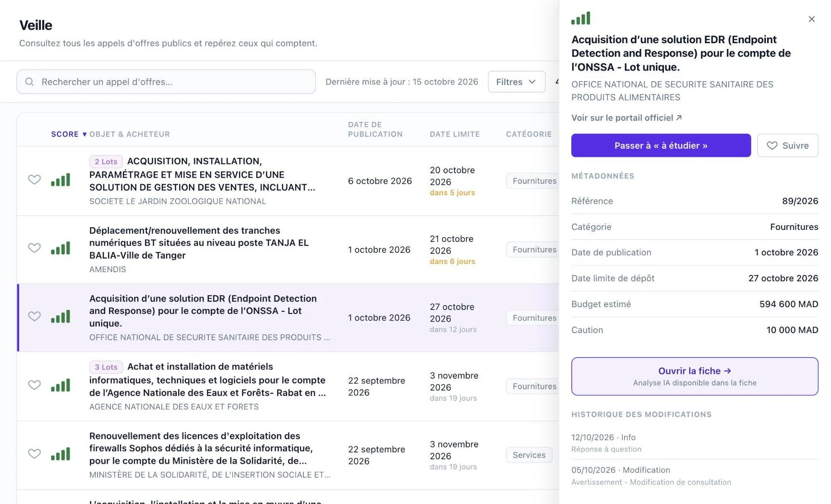Open the Renouvellement des licences Sophos tender
The height and width of the screenshot is (504, 831).
[x=201, y=448]
